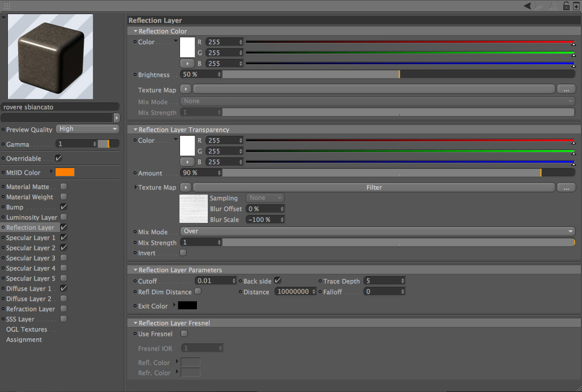Click the back arrow navigation icon

click(x=528, y=6)
